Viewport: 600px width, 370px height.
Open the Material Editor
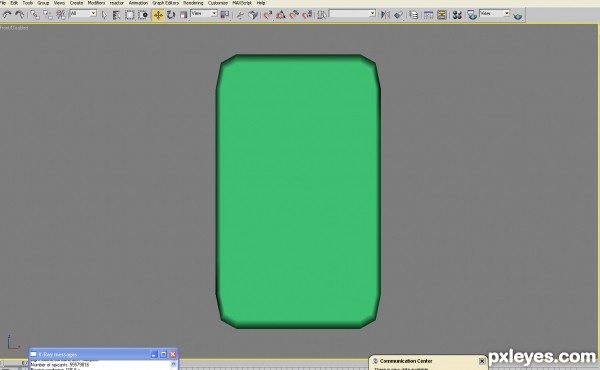[x=457, y=15]
